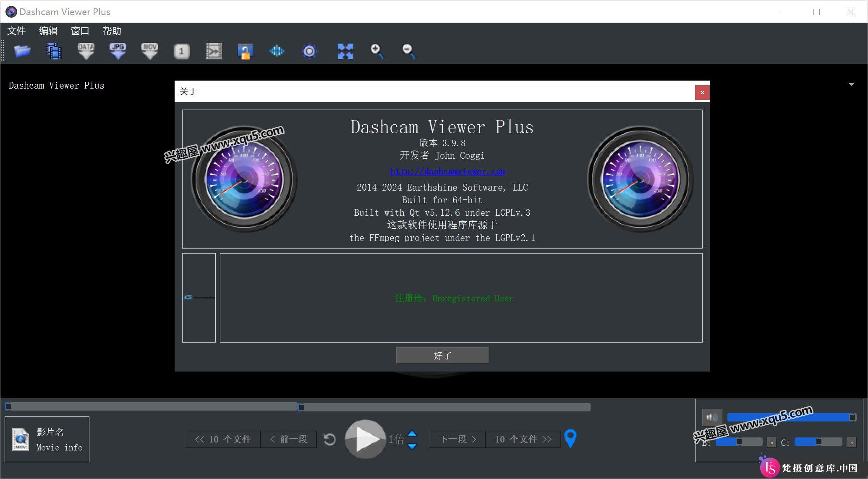Click the '开发者 John Coggi' text

[442, 156]
